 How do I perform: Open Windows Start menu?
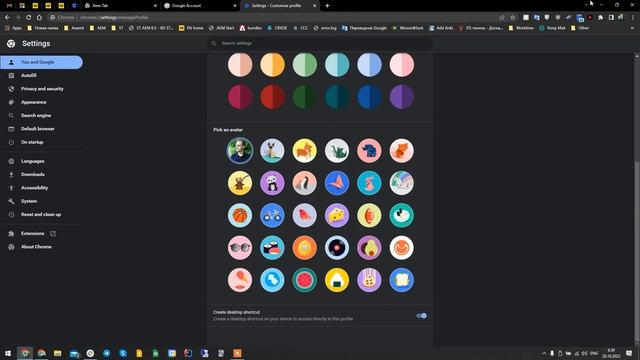point(8,353)
